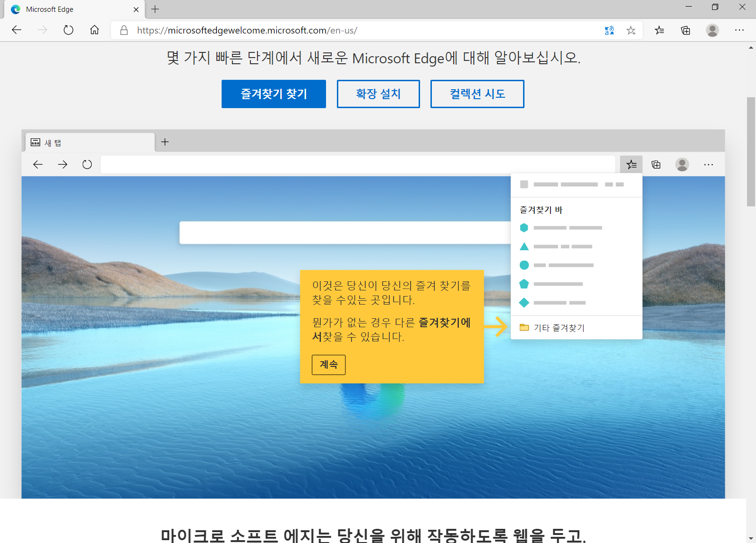Open Collections icon in toolbar
This screenshot has width=756, height=543.
[686, 30]
